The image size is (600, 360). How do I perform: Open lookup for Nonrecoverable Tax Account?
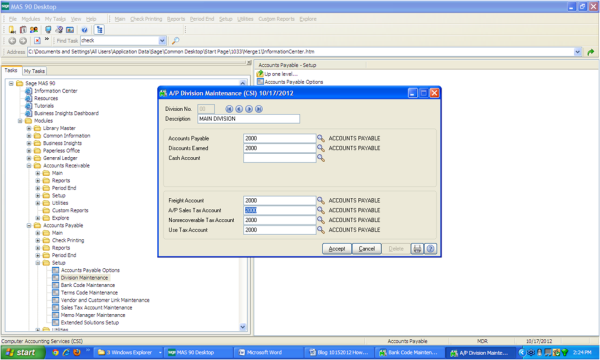[321, 220]
